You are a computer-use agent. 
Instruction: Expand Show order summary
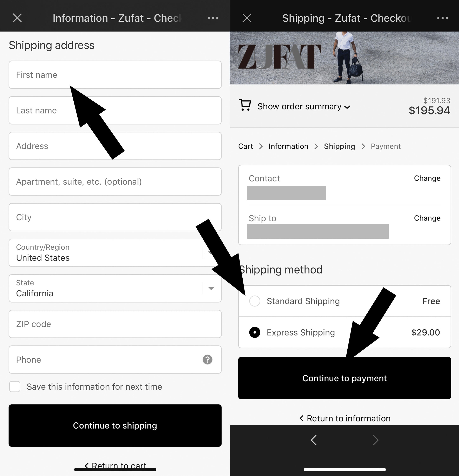304,106
